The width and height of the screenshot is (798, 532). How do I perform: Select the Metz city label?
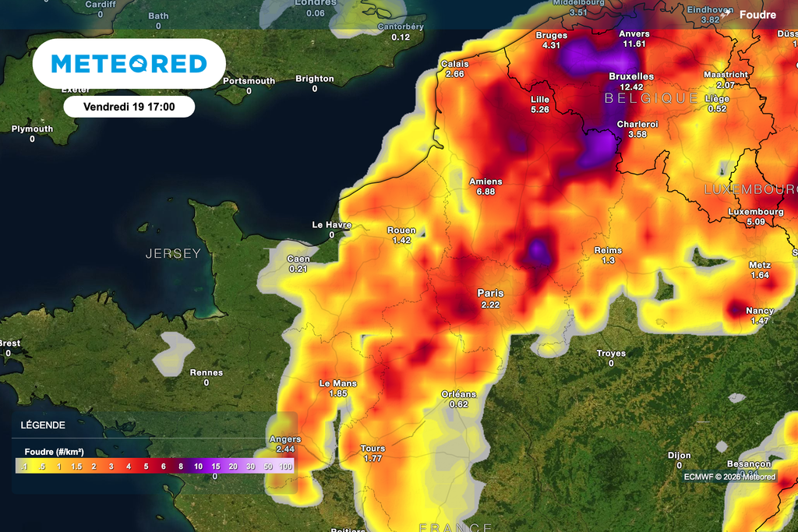tap(760, 265)
